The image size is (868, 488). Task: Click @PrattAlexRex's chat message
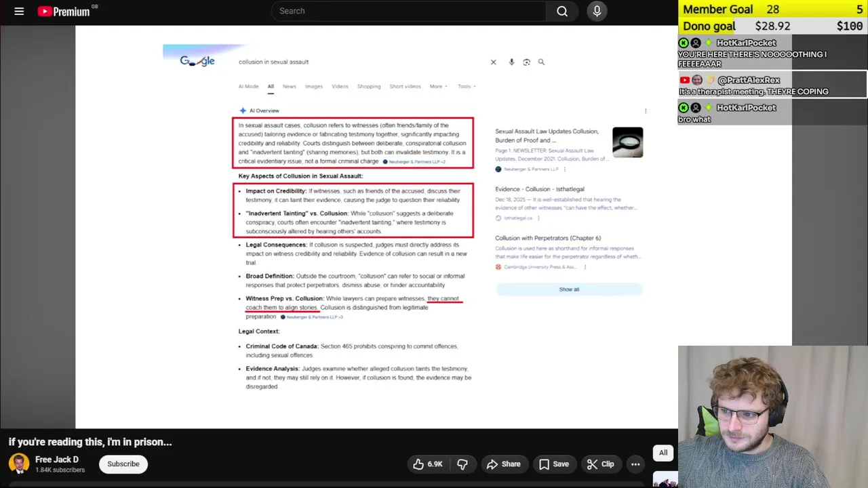(773, 86)
